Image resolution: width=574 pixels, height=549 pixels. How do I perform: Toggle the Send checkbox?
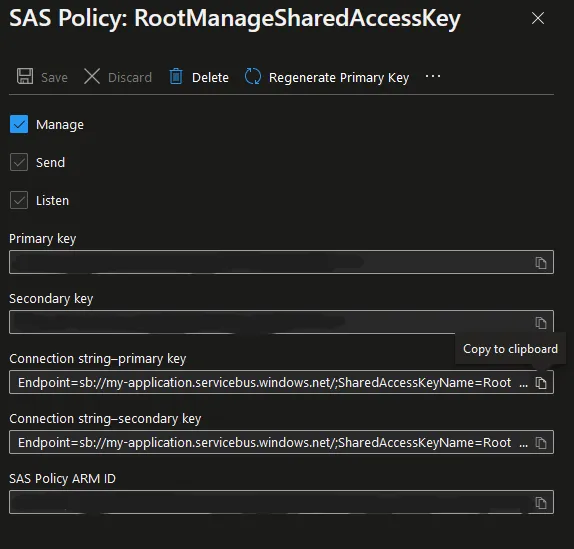(19, 162)
